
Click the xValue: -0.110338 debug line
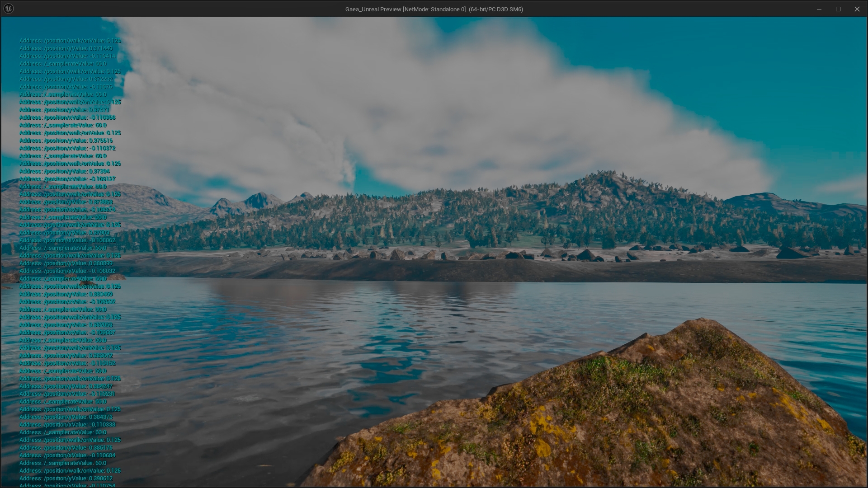[x=67, y=425]
